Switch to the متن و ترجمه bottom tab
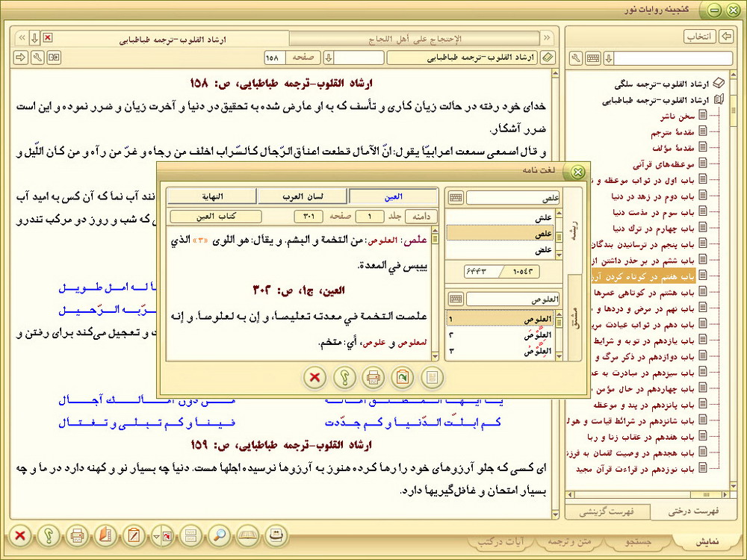747x560 pixels. [x=569, y=542]
